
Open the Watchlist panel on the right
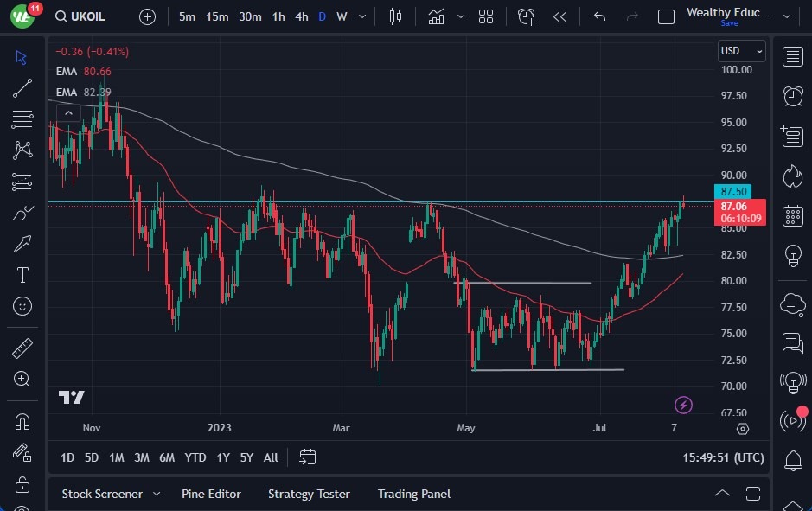793,57
